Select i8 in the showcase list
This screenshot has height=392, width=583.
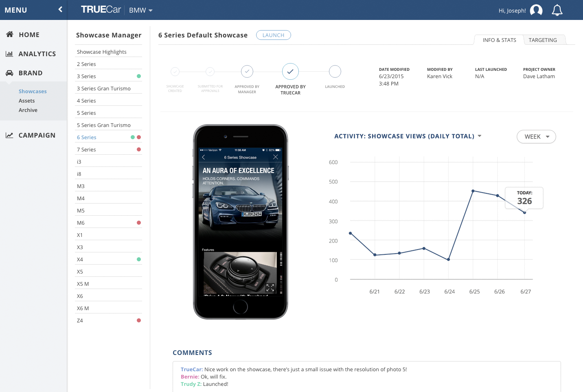[x=109, y=174]
